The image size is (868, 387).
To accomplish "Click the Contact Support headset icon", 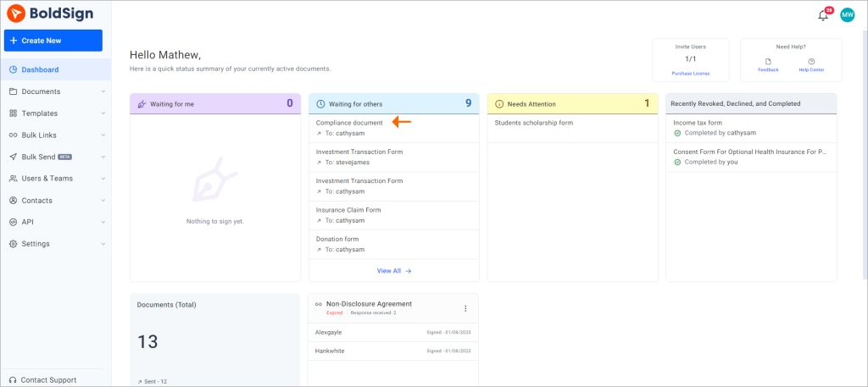I will (13, 380).
